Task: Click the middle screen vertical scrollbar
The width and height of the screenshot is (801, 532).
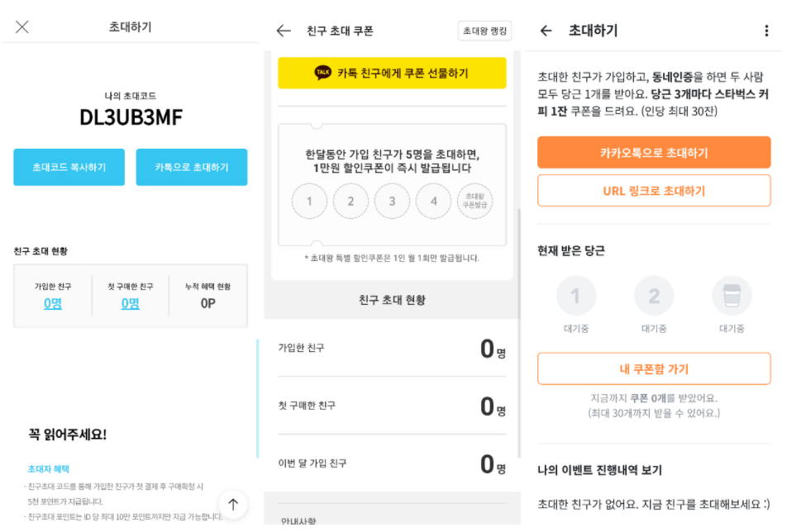Action: (x=519, y=333)
